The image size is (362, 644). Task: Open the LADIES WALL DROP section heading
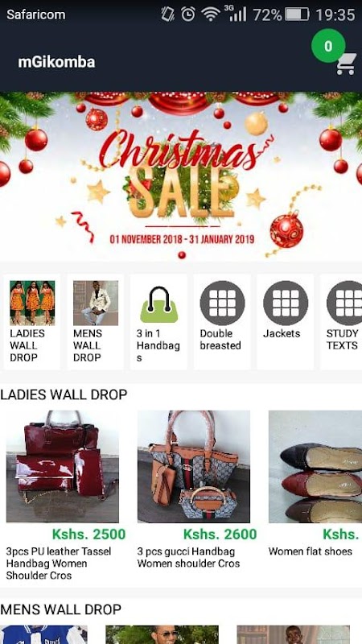64,394
